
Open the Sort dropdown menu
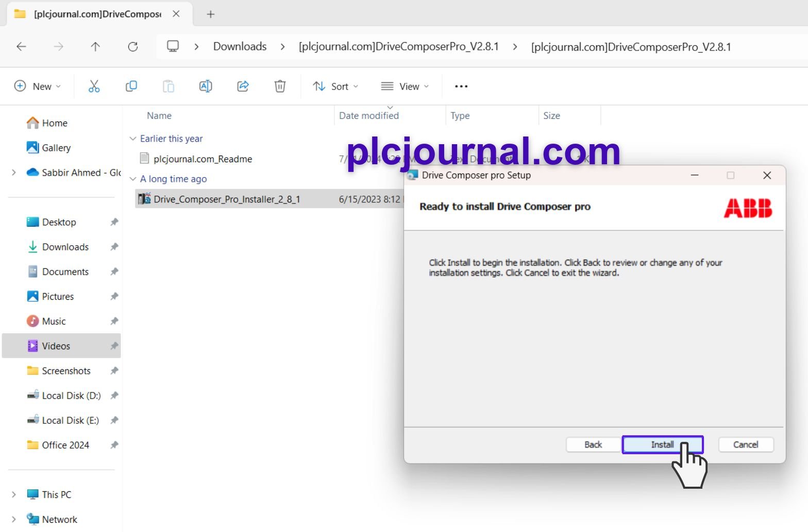pyautogui.click(x=335, y=87)
